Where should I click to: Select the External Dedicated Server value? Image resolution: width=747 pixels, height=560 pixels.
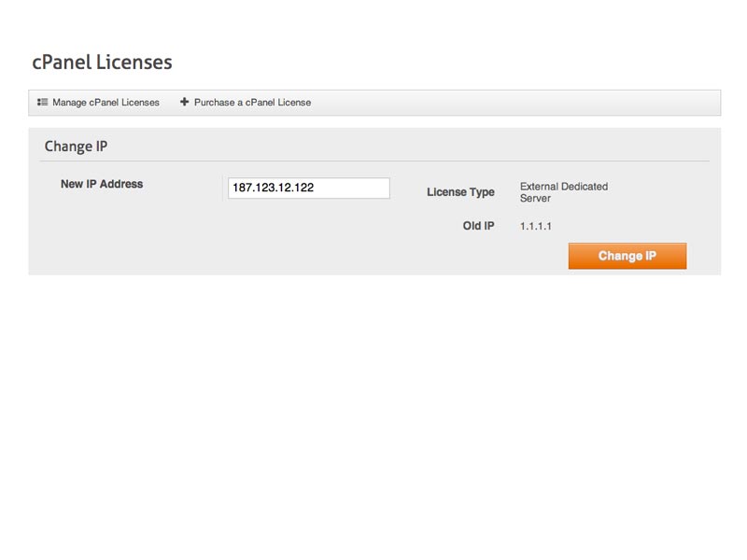pos(564,192)
